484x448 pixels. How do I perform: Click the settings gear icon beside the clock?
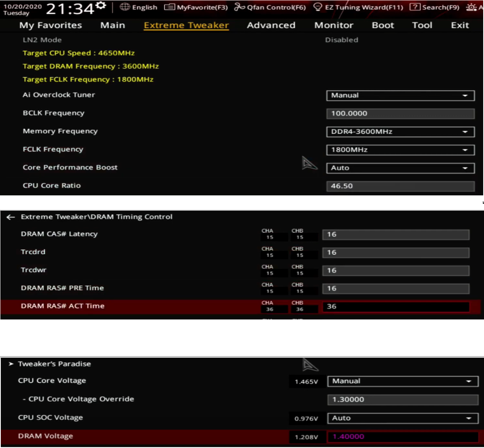tap(101, 5)
